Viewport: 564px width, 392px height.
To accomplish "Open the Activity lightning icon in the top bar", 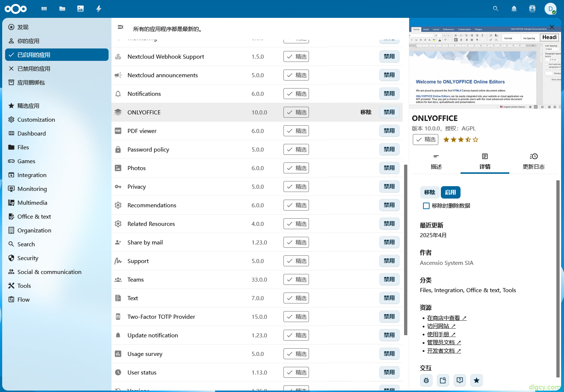I will point(99,9).
